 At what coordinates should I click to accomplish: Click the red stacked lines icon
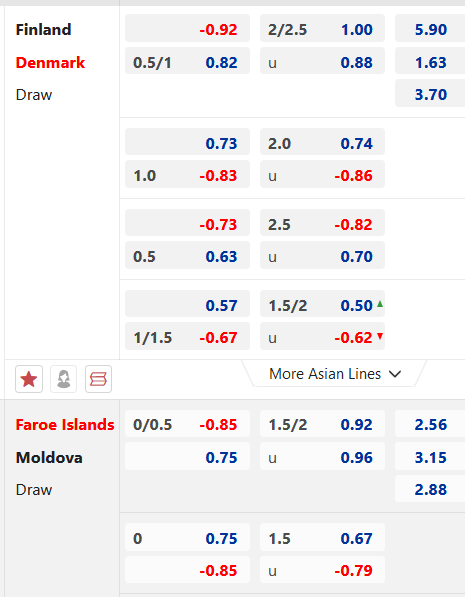point(98,379)
